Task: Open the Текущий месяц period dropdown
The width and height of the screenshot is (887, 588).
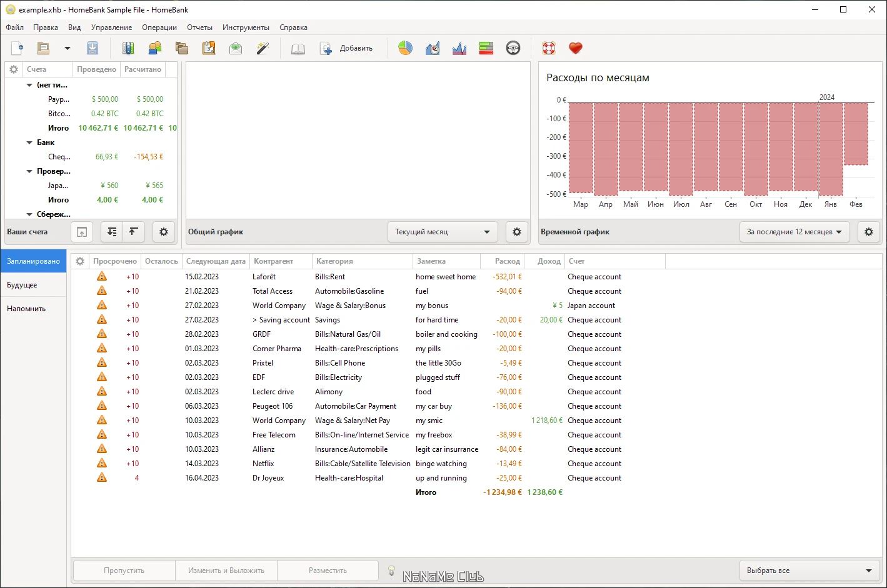Action: 443,232
